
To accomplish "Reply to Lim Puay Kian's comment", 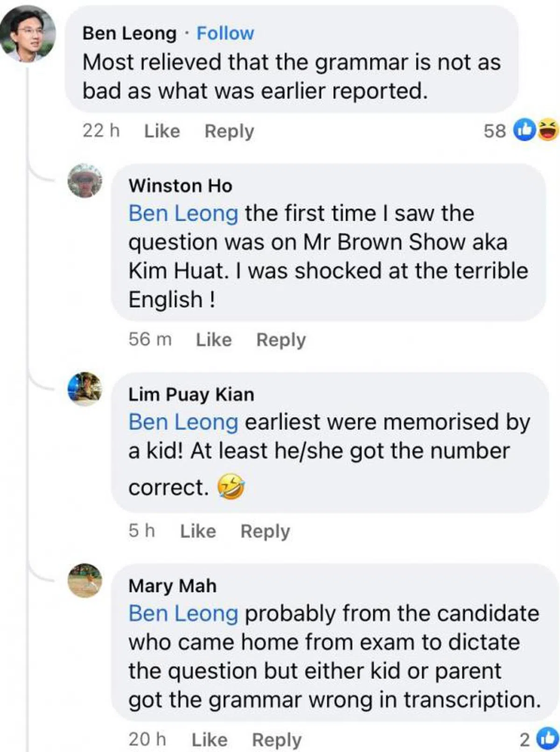I will tap(265, 531).
